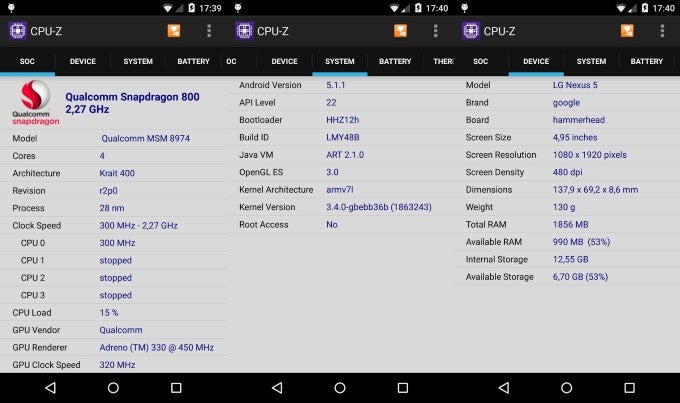The width and height of the screenshot is (680, 403).
Task: Tap the Android back button below the Device screen
Action: pyautogui.click(x=504, y=388)
